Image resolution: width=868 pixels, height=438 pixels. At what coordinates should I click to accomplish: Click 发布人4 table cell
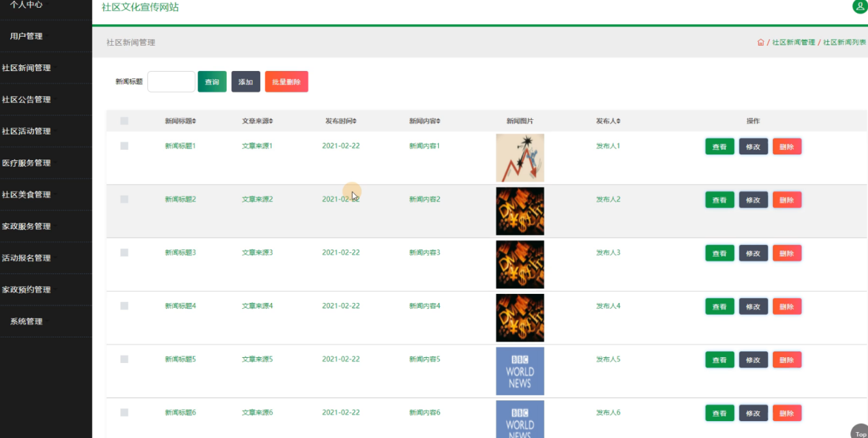tap(608, 306)
